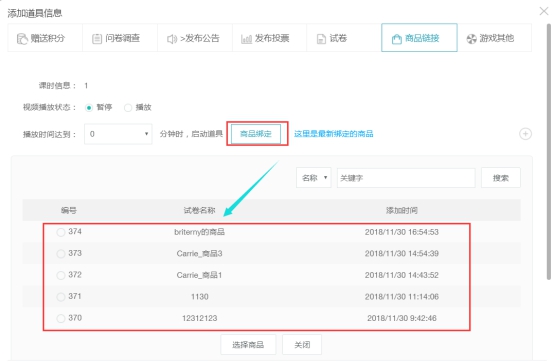
Task: Focus the 关键字 search input
Action: click(406, 178)
